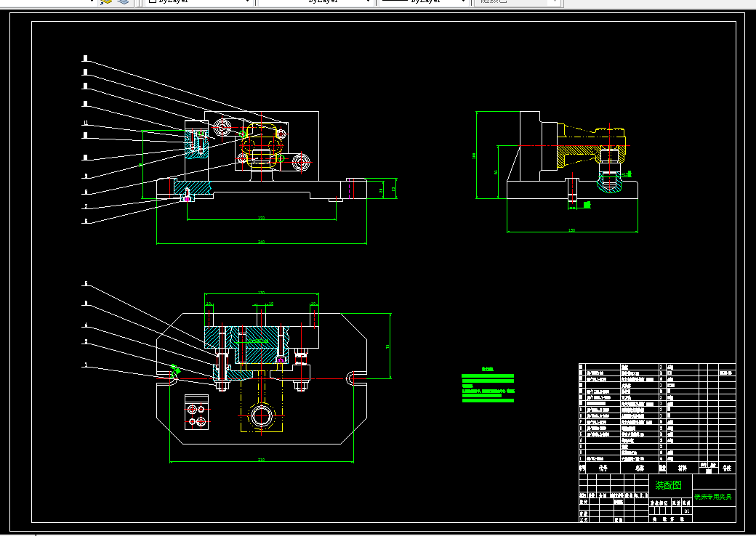
Task: Open the linetype ByLayer dropdown
Action: pyautogui.click(x=315, y=2)
